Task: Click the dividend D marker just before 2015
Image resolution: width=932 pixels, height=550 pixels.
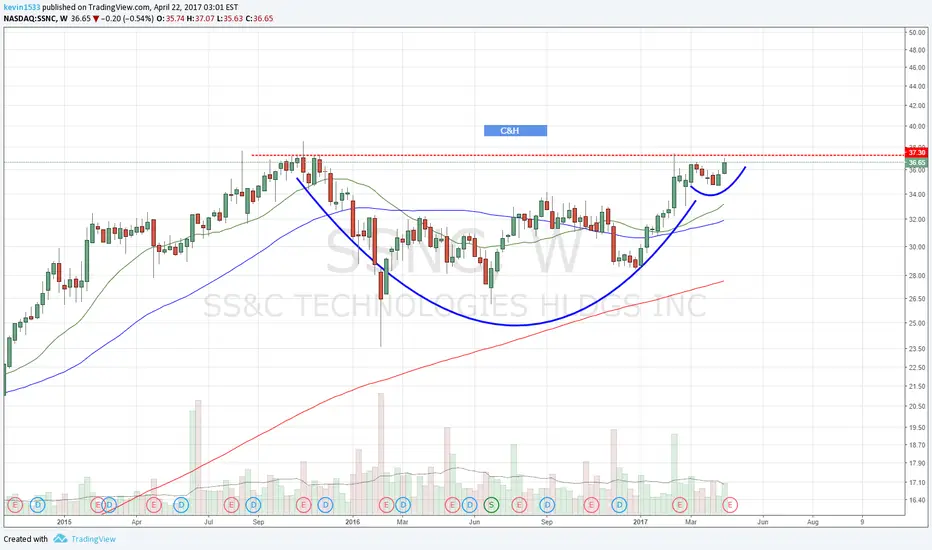Action: 37,505
